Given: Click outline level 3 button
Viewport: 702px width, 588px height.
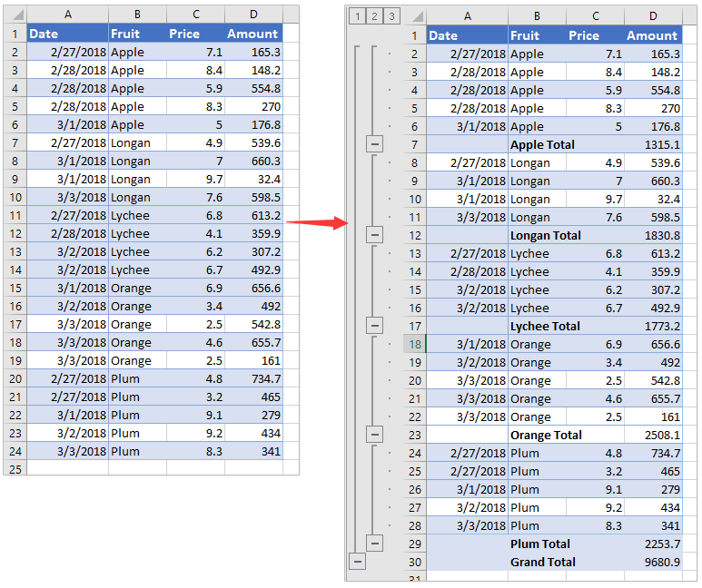Looking at the screenshot, I should pos(391,15).
